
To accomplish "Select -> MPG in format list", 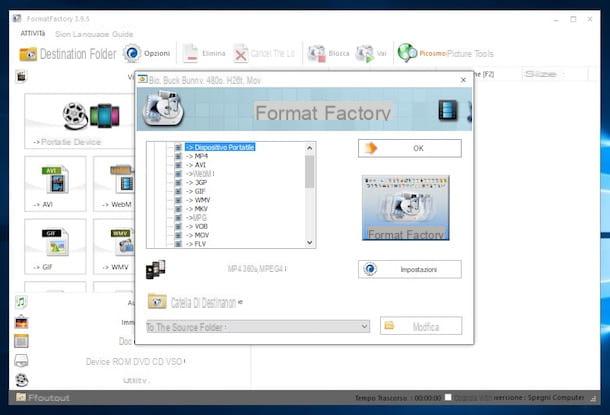I will [x=196, y=217].
